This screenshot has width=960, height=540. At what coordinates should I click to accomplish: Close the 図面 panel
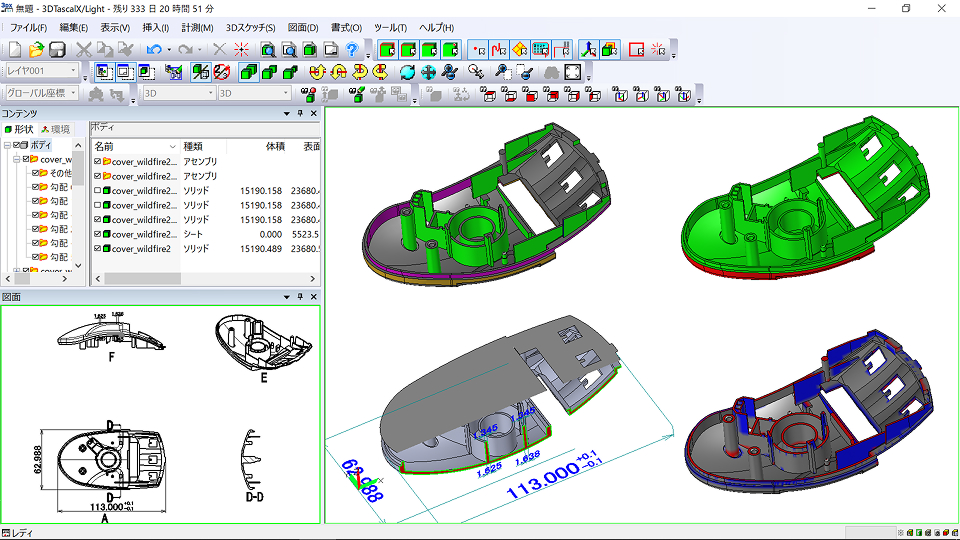point(313,297)
